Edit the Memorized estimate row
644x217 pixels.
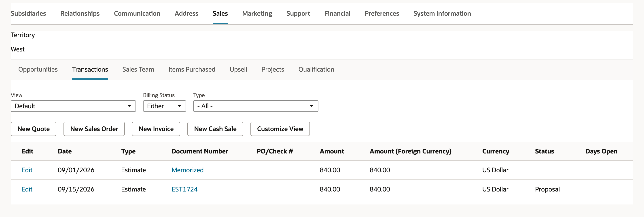(27, 170)
